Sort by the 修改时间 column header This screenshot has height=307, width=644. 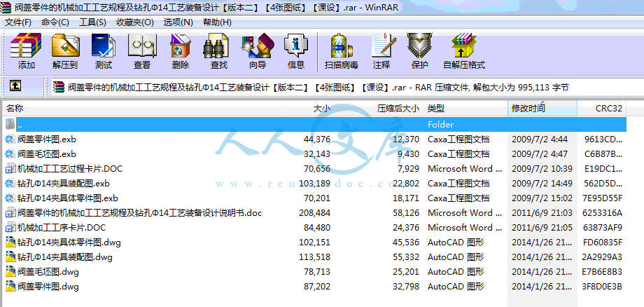[x=542, y=109]
